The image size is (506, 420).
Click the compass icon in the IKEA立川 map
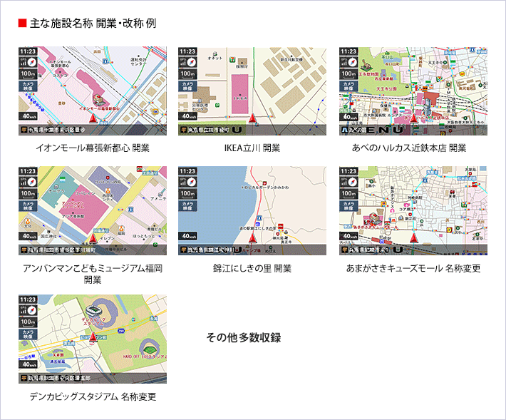pyautogui.click(x=192, y=62)
